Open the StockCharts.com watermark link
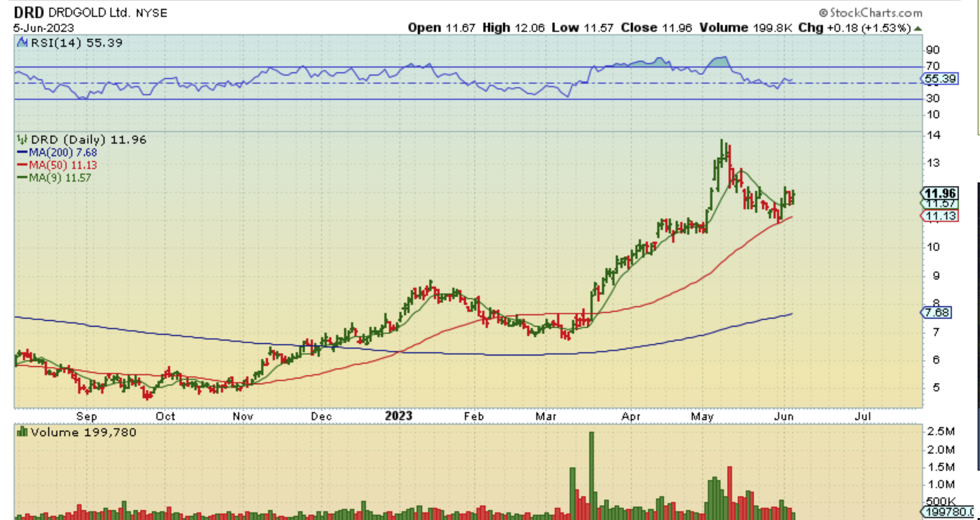The image size is (980, 520). click(875, 13)
